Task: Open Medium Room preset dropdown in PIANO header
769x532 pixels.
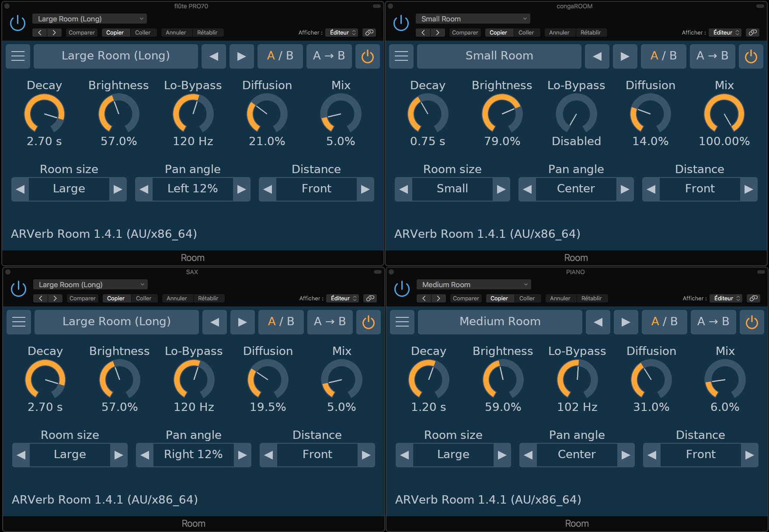Action: 474,285
